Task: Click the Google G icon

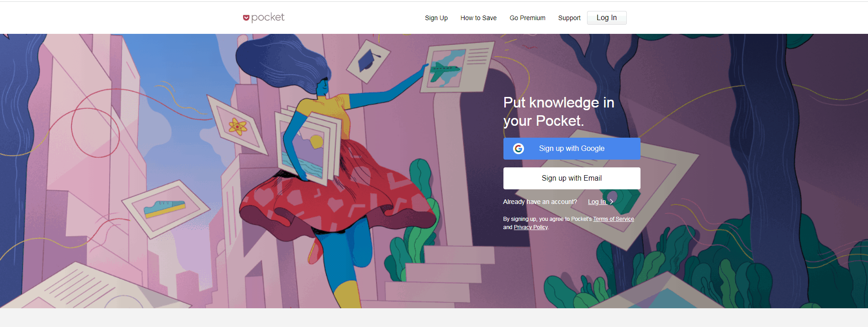Action: tap(519, 149)
